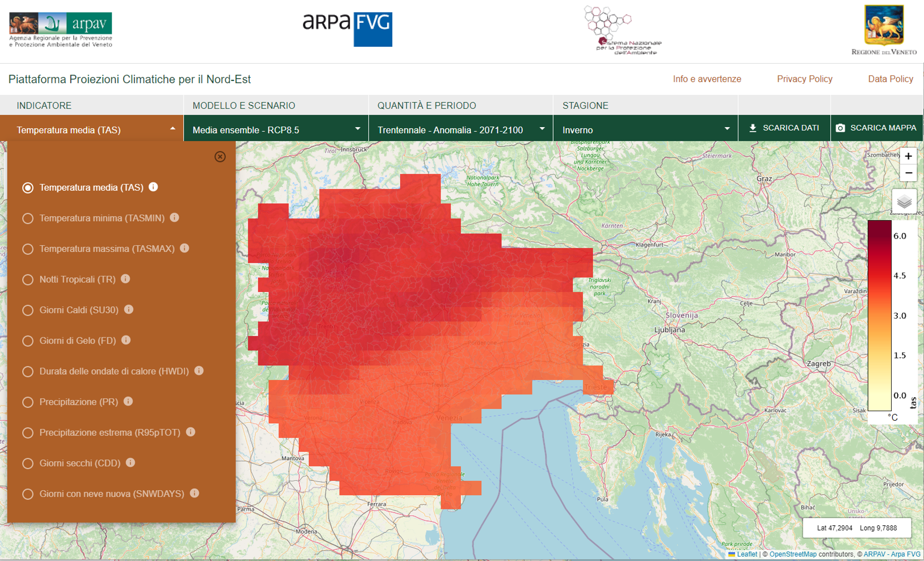Click the Ferrara label on the map
924x561 pixels.
click(377, 503)
